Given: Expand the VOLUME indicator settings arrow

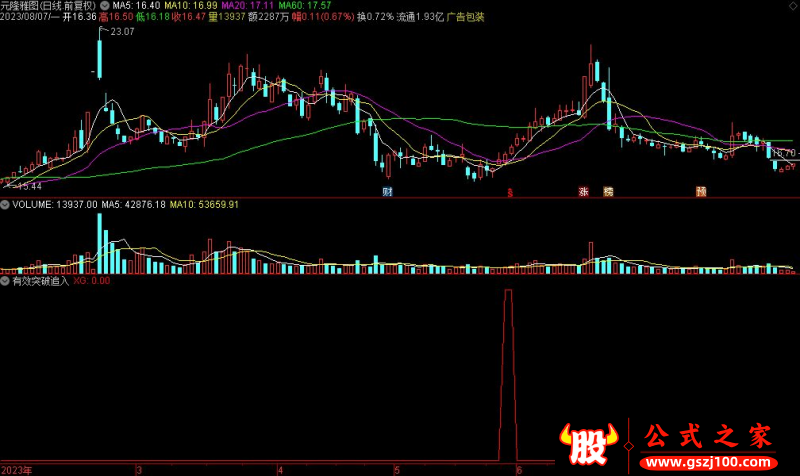Looking at the screenshot, I should tap(5, 205).
